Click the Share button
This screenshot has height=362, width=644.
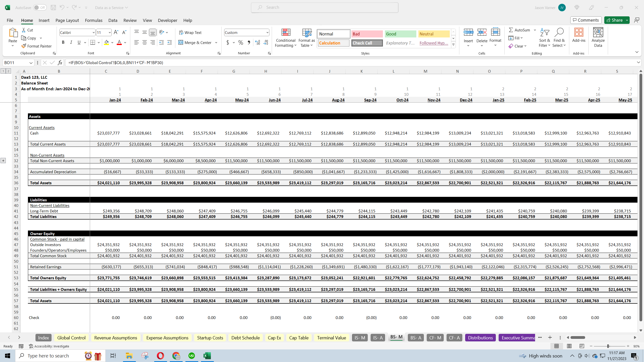pyautogui.click(x=615, y=20)
